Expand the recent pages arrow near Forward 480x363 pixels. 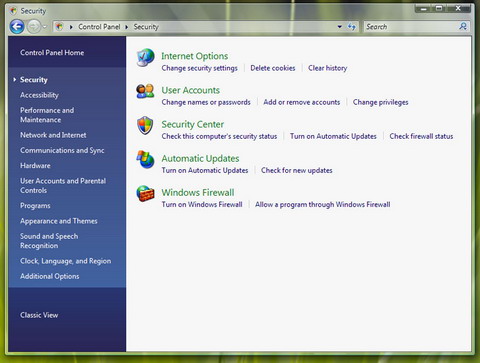pyautogui.click(x=45, y=27)
